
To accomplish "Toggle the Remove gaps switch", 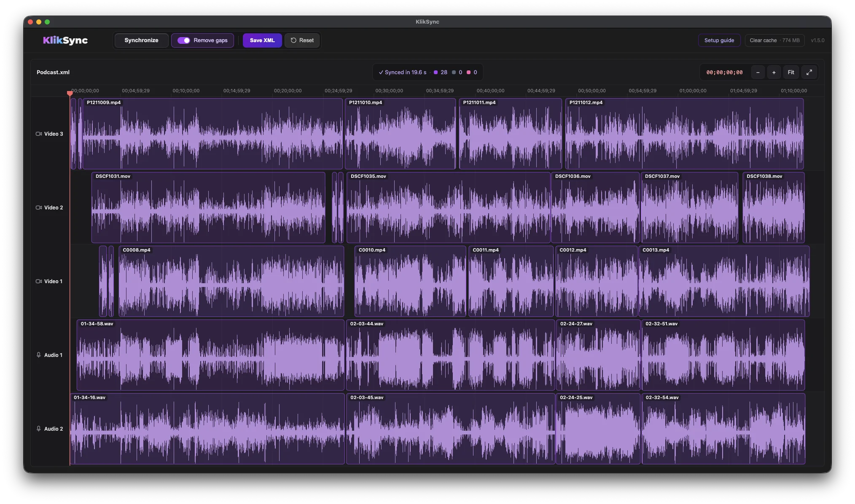I will (184, 40).
